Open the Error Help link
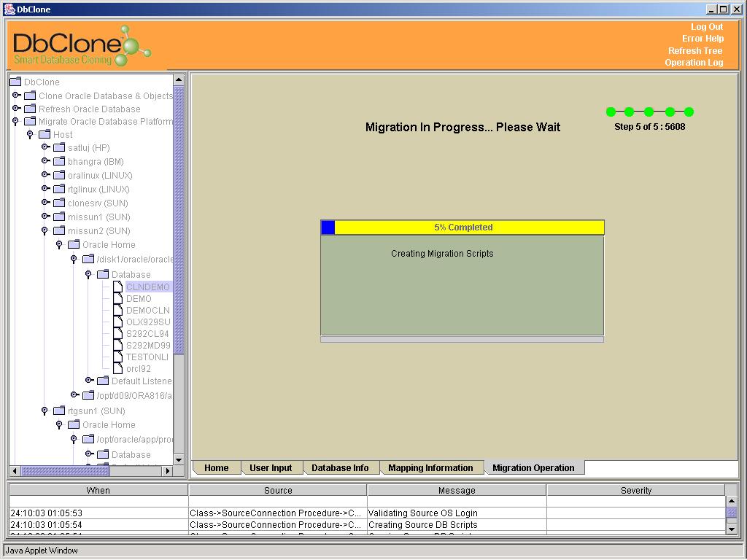Screen dimensions: 747x560 click(x=703, y=39)
